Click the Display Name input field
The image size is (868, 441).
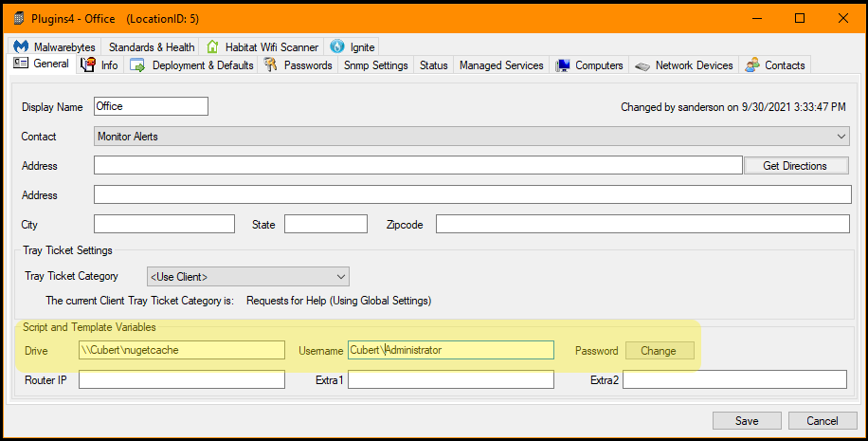tap(151, 106)
